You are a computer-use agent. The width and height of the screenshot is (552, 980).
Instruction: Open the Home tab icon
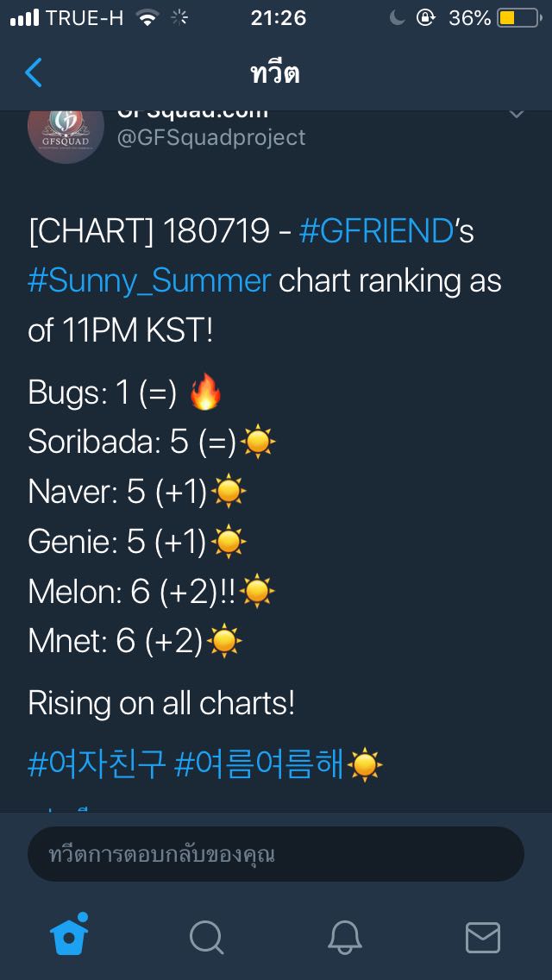click(69, 934)
